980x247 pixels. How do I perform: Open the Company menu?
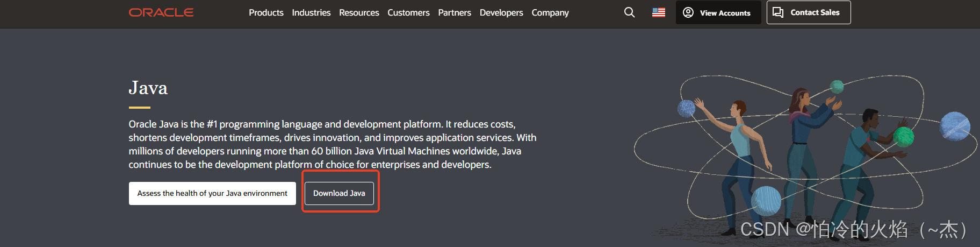coord(550,12)
